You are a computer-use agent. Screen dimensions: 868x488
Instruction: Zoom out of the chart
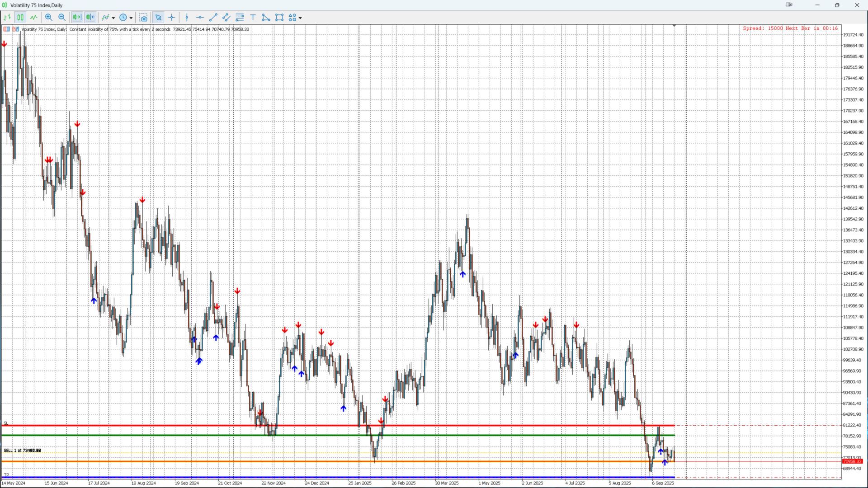[62, 18]
